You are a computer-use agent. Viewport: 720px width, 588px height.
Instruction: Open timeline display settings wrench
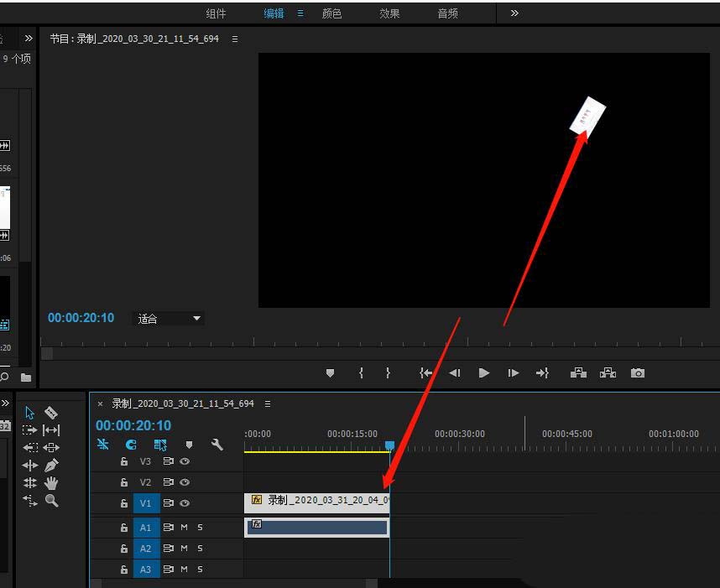(217, 445)
